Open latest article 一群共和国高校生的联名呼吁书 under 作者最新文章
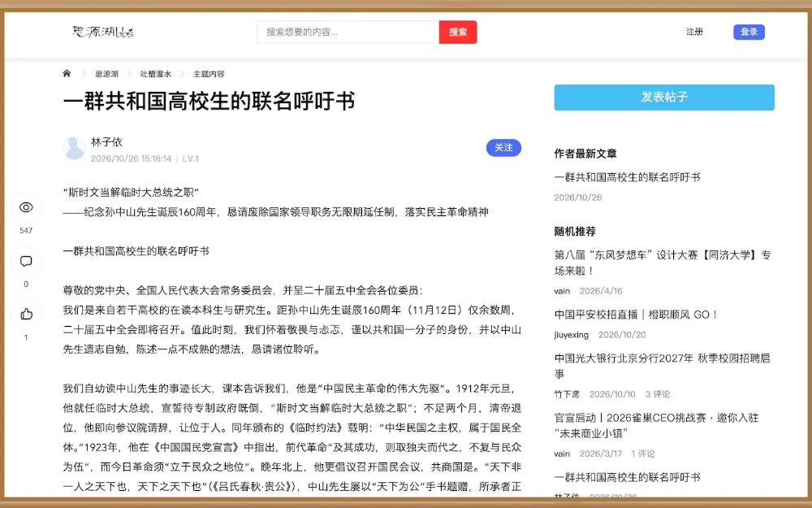This screenshot has height=508, width=812. 627,177
